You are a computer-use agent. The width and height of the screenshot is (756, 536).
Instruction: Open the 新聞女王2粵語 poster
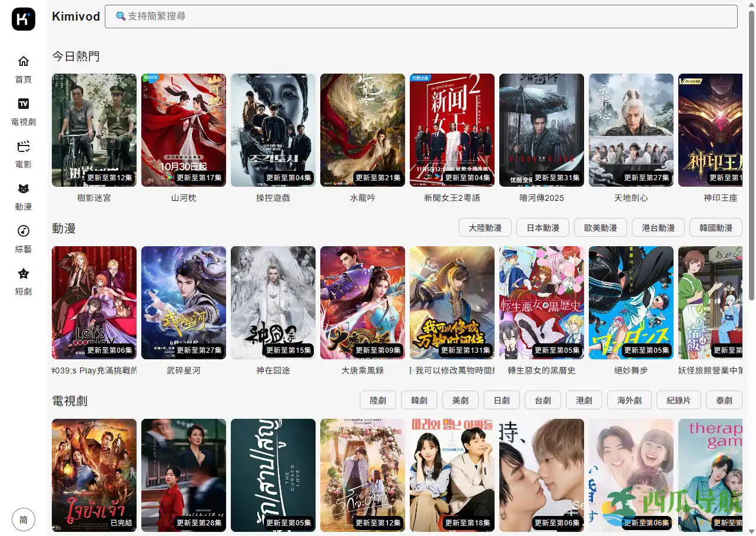(452, 130)
